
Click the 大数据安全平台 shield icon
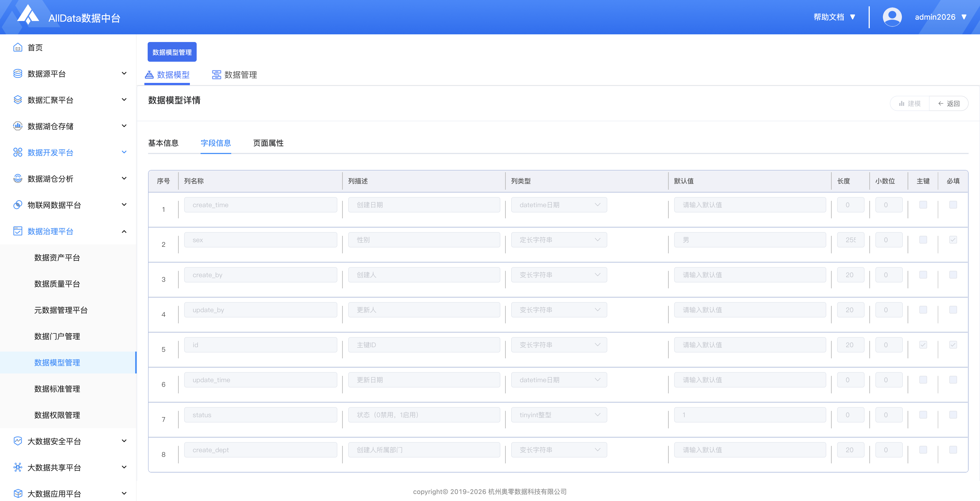pyautogui.click(x=17, y=441)
